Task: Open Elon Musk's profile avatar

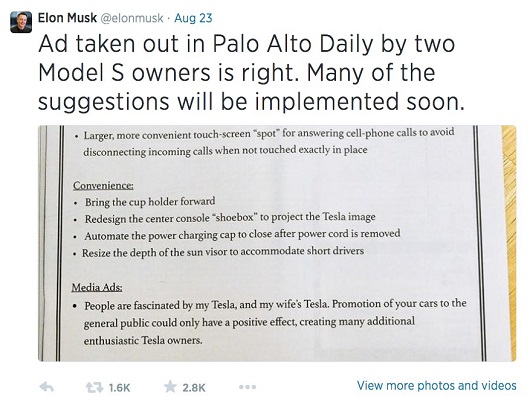Action: [x=21, y=22]
